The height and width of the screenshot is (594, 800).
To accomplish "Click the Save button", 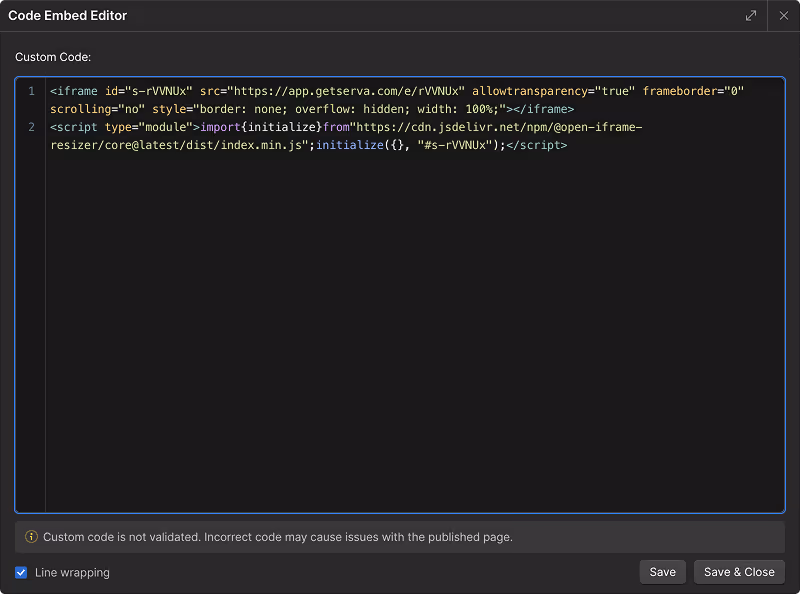I will pos(662,571).
